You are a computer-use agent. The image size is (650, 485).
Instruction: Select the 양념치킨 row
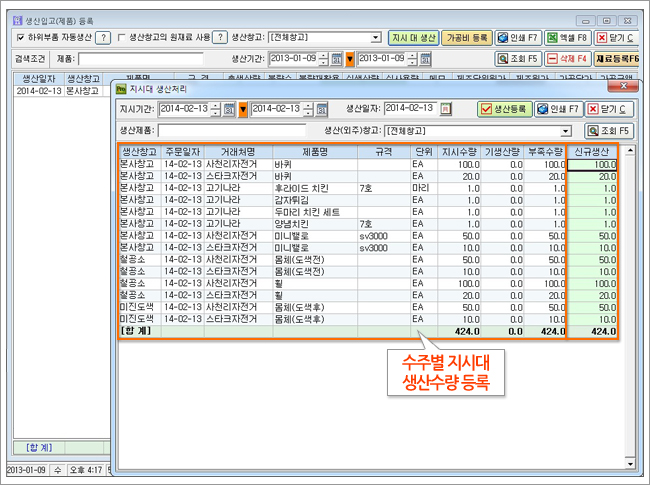367,224
